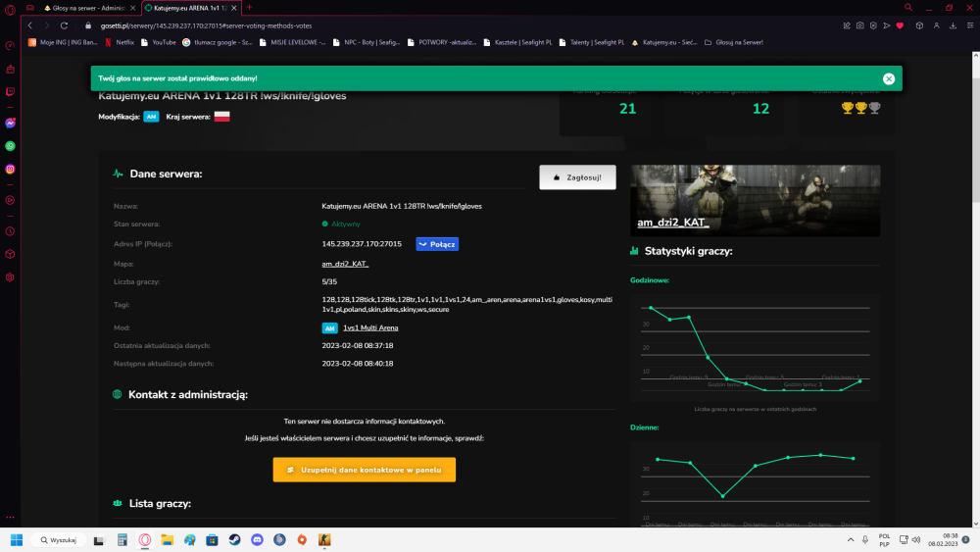
Task: Open Twitch panel in the sidebar
Action: [x=10, y=92]
